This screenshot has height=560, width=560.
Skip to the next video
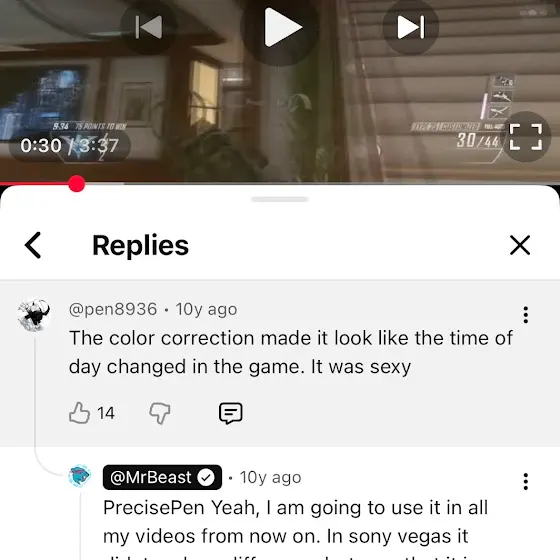tap(411, 27)
